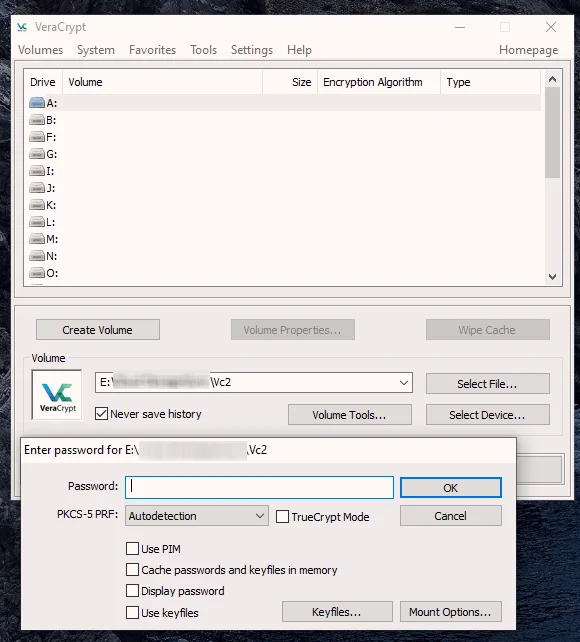Sort by Type column header
This screenshot has height=642, width=580.
click(x=491, y=82)
